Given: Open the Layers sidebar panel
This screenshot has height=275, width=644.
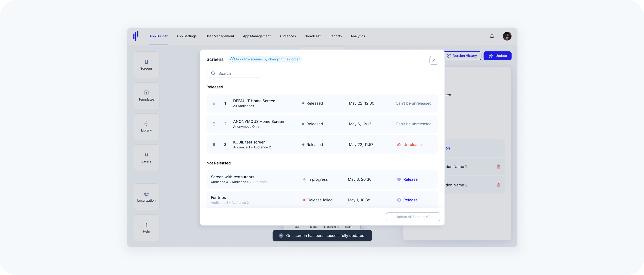Looking at the screenshot, I should [146, 158].
